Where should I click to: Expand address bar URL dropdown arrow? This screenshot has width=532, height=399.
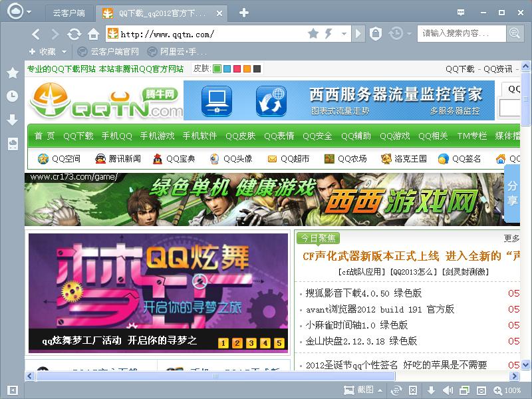point(344,34)
